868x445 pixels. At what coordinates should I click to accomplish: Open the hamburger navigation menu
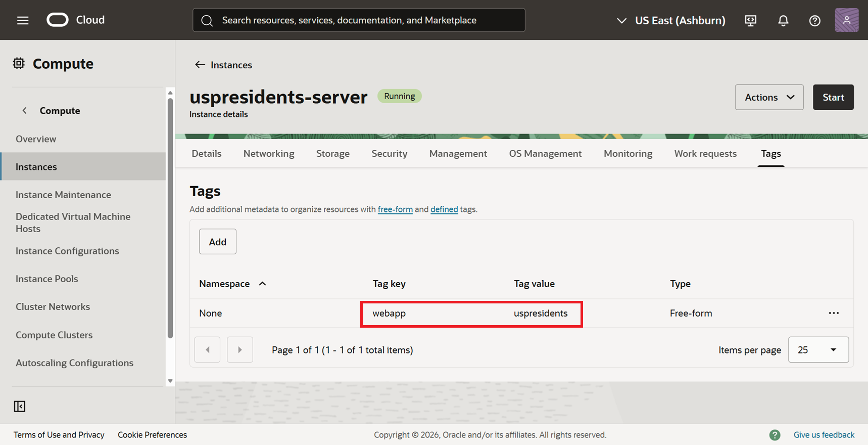point(23,20)
